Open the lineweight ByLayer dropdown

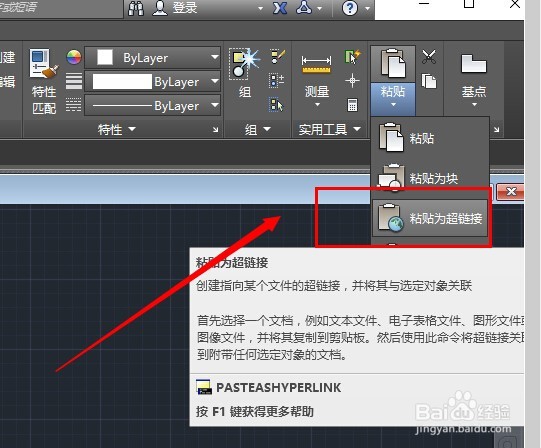point(153,82)
